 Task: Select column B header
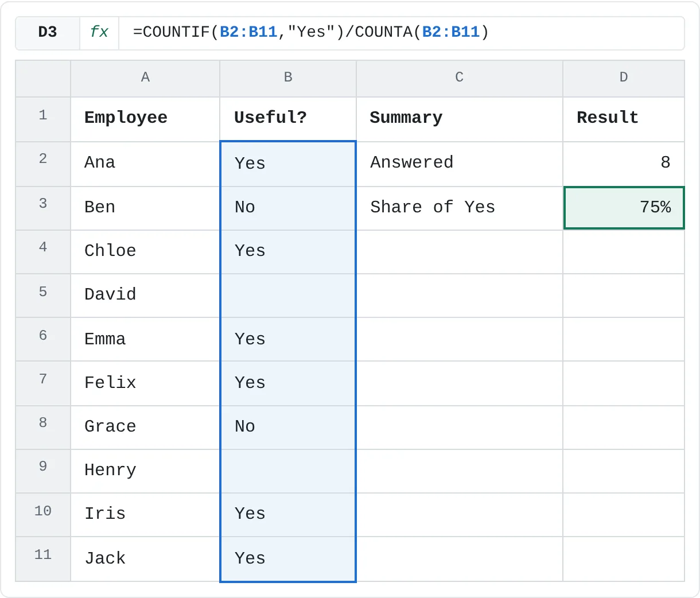[x=288, y=78]
